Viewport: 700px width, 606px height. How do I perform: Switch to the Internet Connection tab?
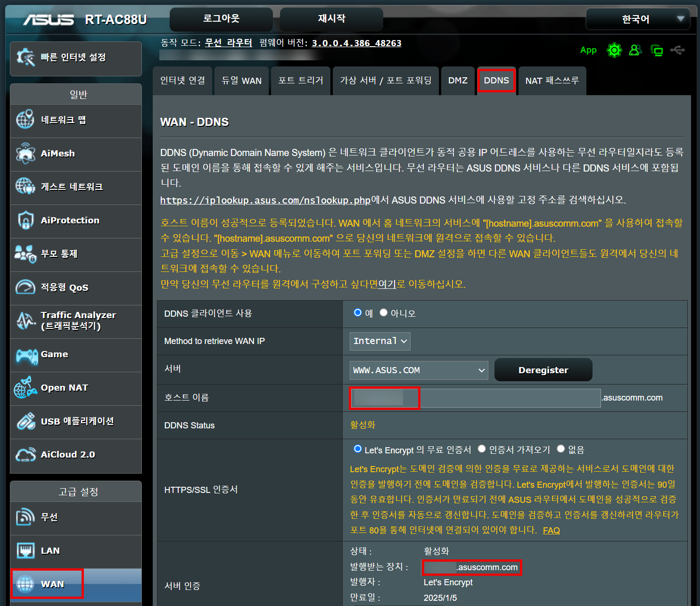click(182, 81)
